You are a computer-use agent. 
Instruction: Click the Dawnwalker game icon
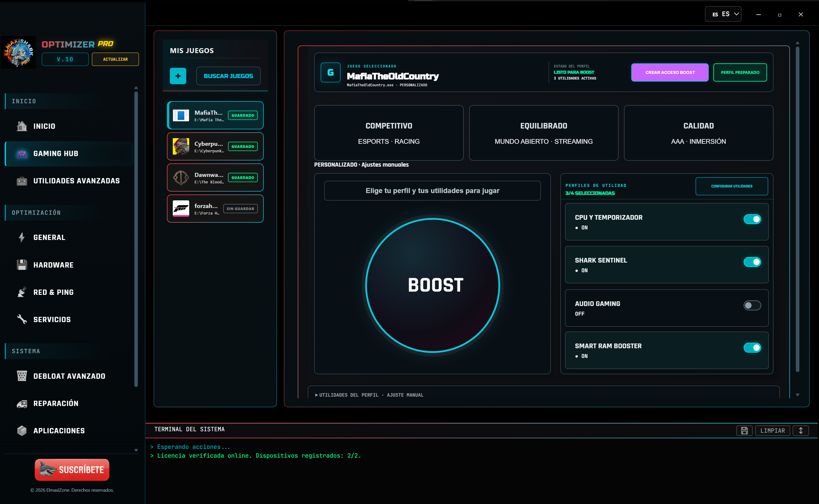click(x=181, y=177)
